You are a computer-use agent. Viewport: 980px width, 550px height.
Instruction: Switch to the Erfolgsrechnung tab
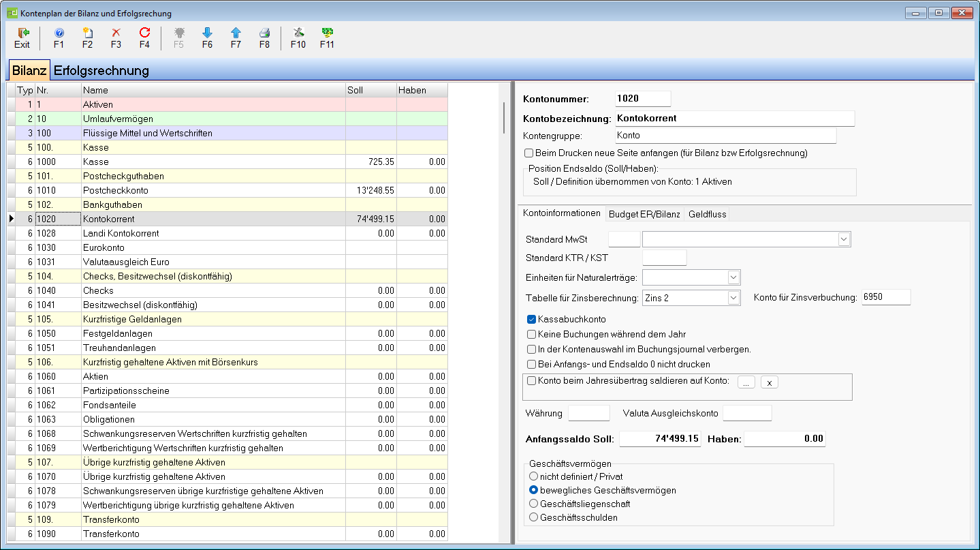point(101,71)
